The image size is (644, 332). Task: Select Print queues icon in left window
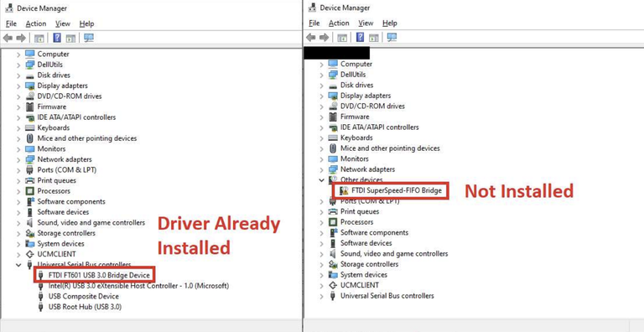(x=29, y=180)
